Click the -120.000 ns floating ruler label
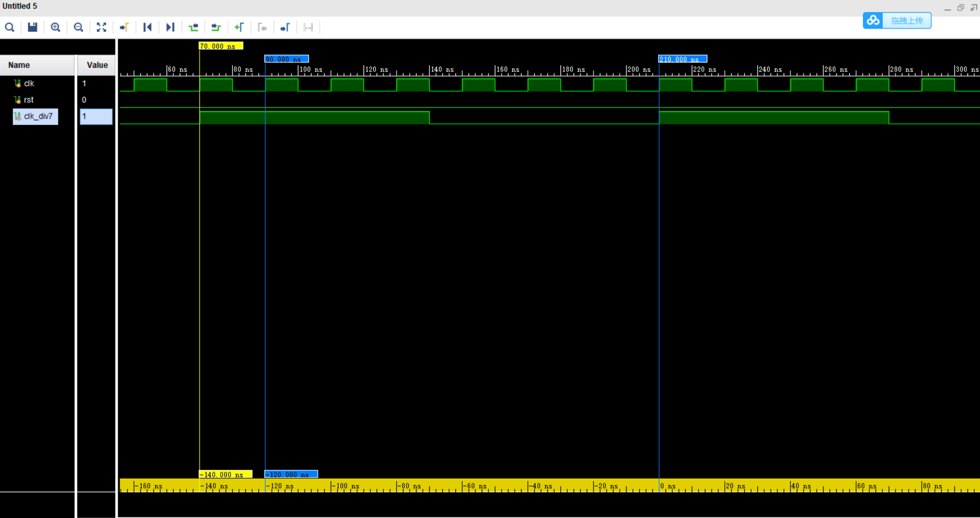This screenshot has height=518, width=980. [291, 474]
